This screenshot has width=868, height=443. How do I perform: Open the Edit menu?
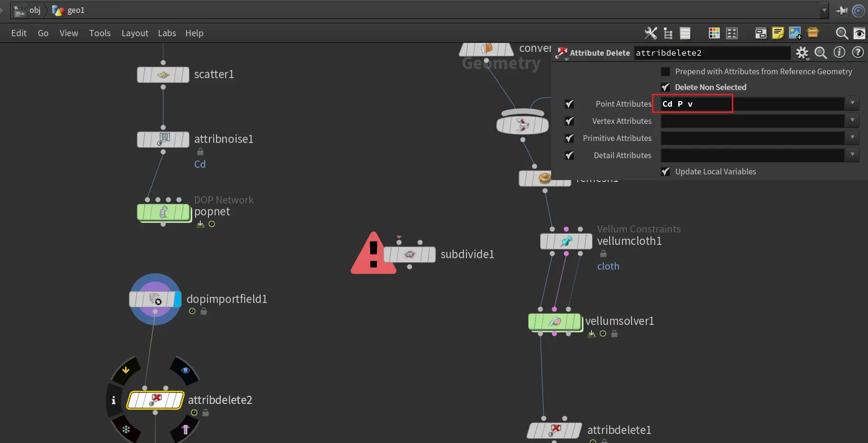[x=19, y=33]
